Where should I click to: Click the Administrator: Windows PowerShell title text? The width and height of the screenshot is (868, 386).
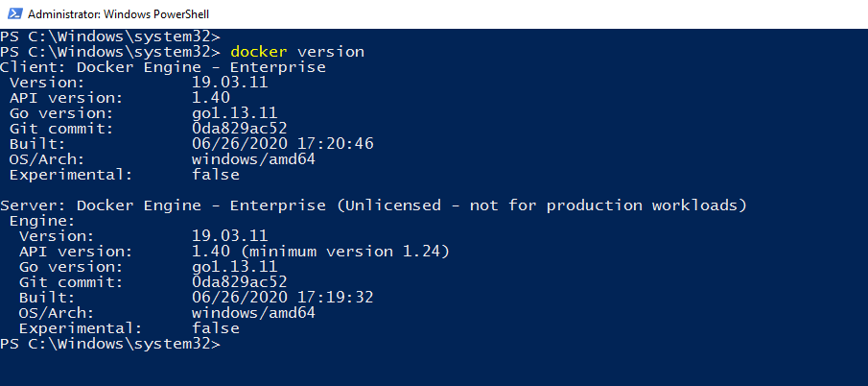click(118, 14)
